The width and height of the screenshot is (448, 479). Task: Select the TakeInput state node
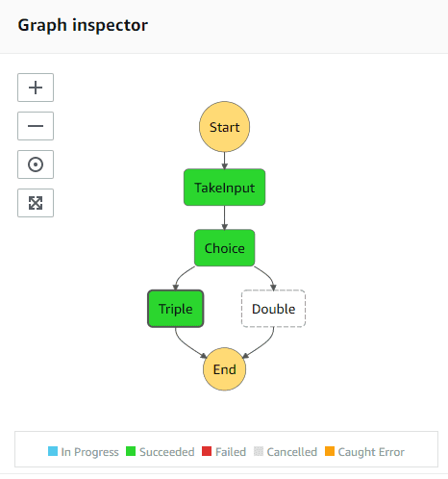point(224,188)
